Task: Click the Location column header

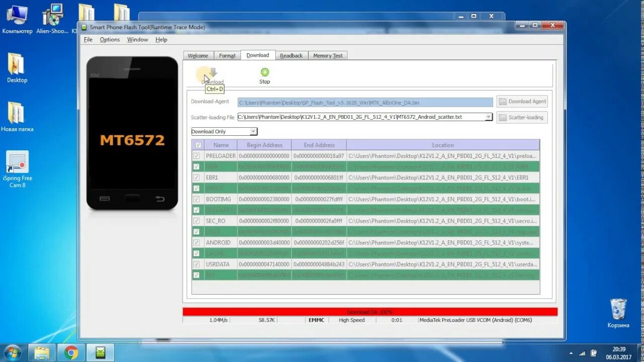Action: 443,145
